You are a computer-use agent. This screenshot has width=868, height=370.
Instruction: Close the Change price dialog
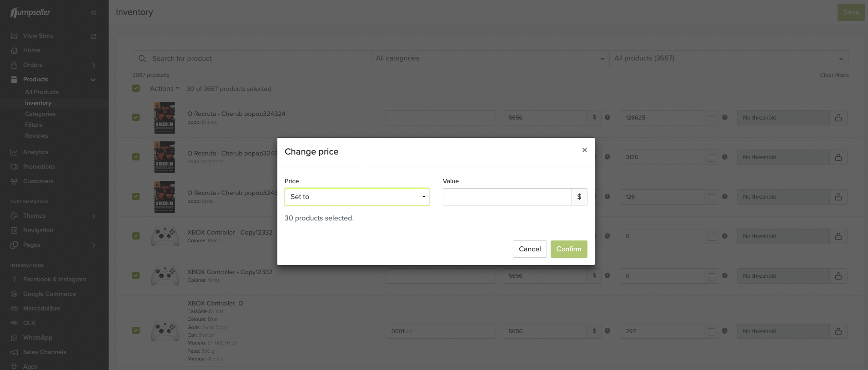click(585, 150)
